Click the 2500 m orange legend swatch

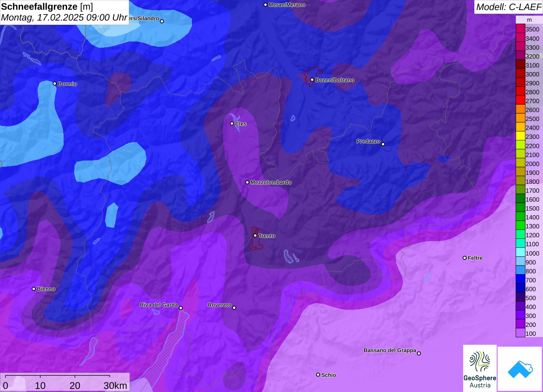click(521, 118)
